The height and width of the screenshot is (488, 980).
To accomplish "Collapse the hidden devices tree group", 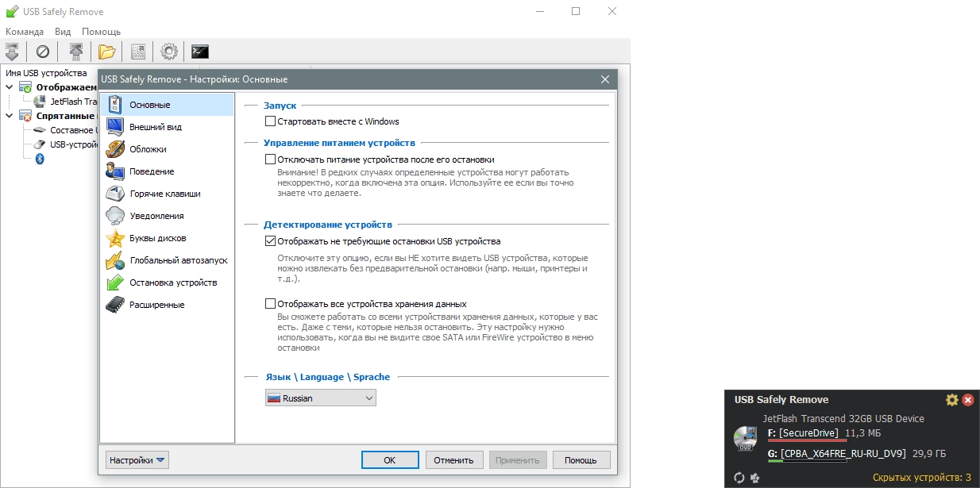I will coord(10,115).
